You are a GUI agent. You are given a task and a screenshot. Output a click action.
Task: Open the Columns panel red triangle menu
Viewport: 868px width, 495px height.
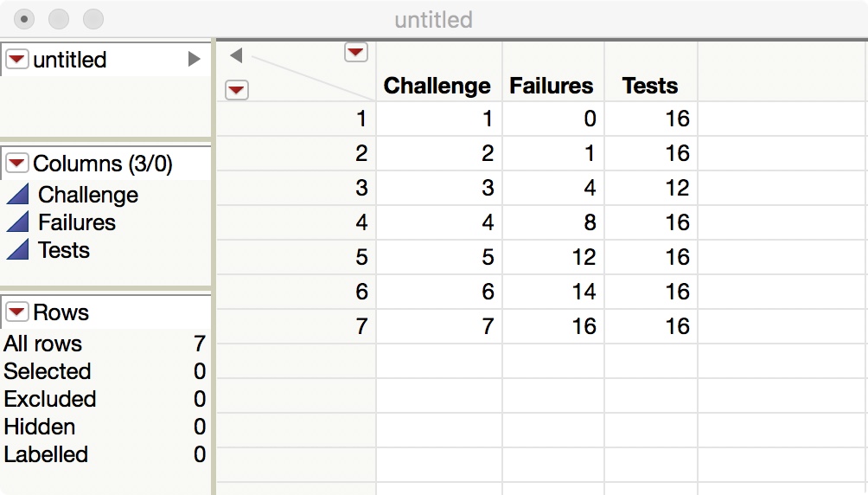point(17,164)
